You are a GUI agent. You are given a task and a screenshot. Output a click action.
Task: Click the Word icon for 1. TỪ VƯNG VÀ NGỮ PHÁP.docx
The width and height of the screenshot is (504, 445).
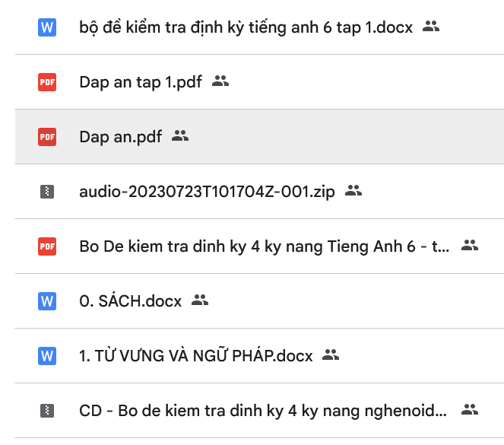47,356
